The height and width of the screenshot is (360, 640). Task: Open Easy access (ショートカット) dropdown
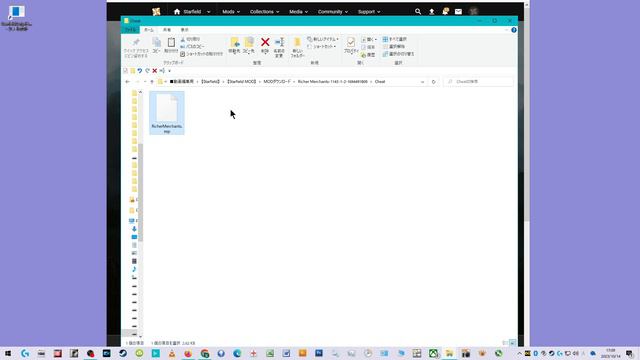tap(322, 47)
